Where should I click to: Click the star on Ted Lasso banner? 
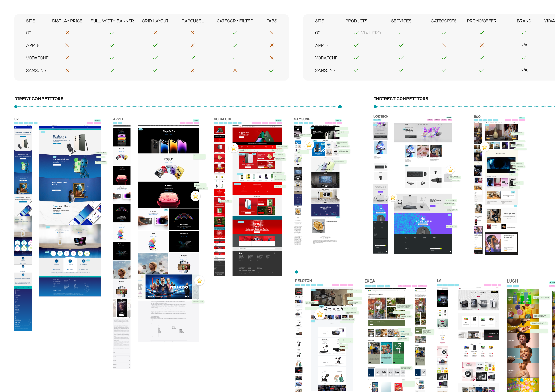(199, 281)
